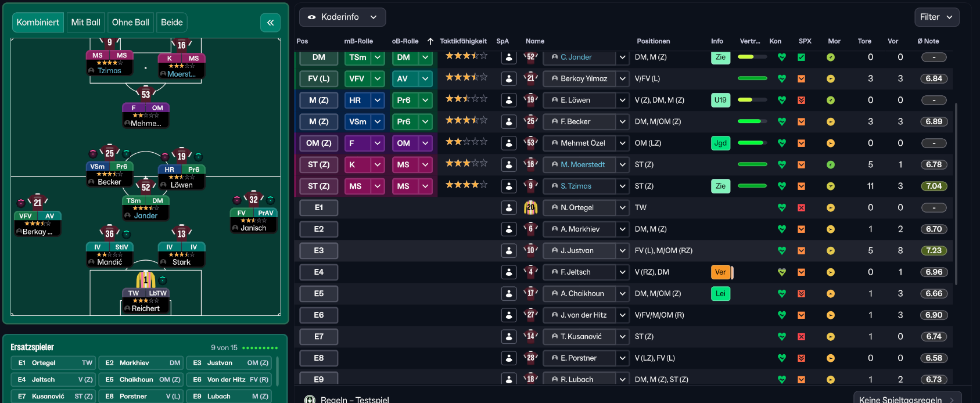Screen dimensions: 980x403
Task: Select the Ohne Ball tab
Action: point(130,23)
